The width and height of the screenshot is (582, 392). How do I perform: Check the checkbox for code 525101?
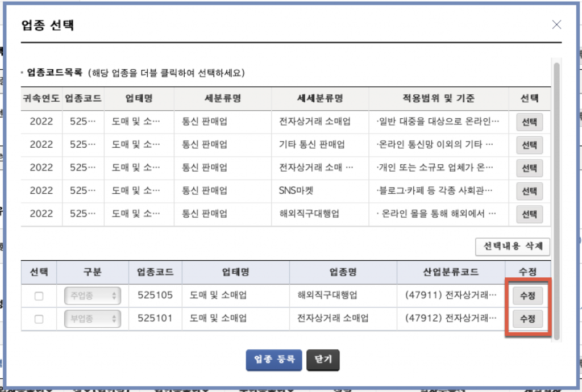pos(39,319)
